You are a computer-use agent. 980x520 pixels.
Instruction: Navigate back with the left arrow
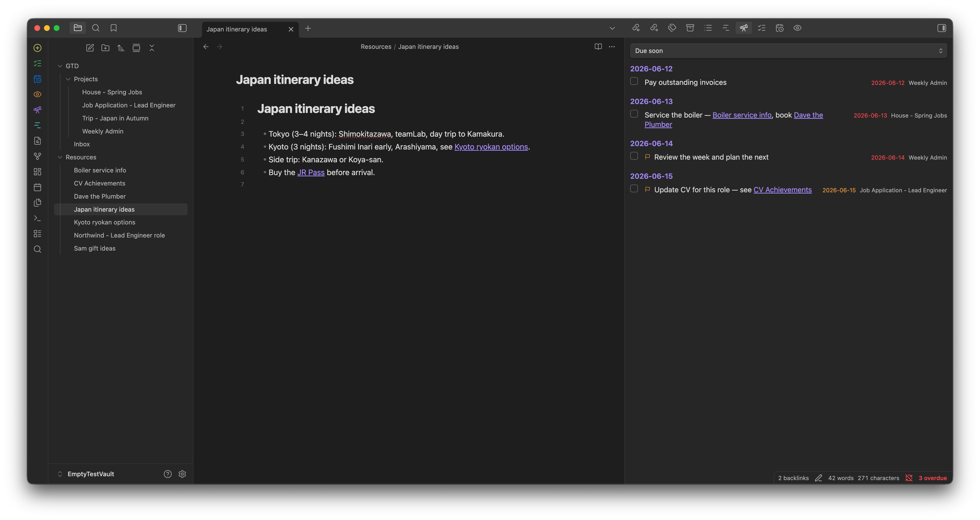[206, 46]
